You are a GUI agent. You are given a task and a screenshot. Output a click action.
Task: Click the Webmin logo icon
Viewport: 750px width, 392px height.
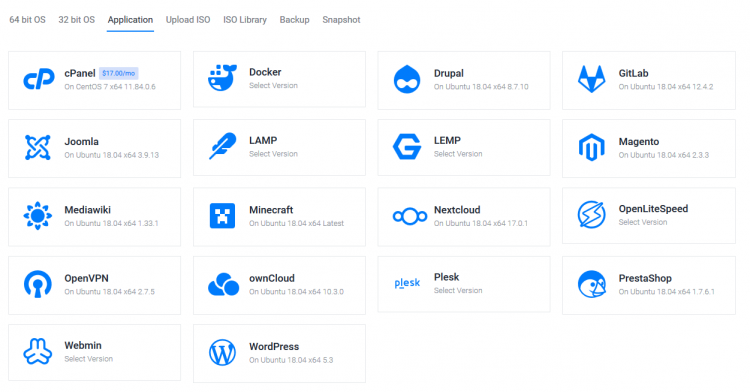pos(38,351)
